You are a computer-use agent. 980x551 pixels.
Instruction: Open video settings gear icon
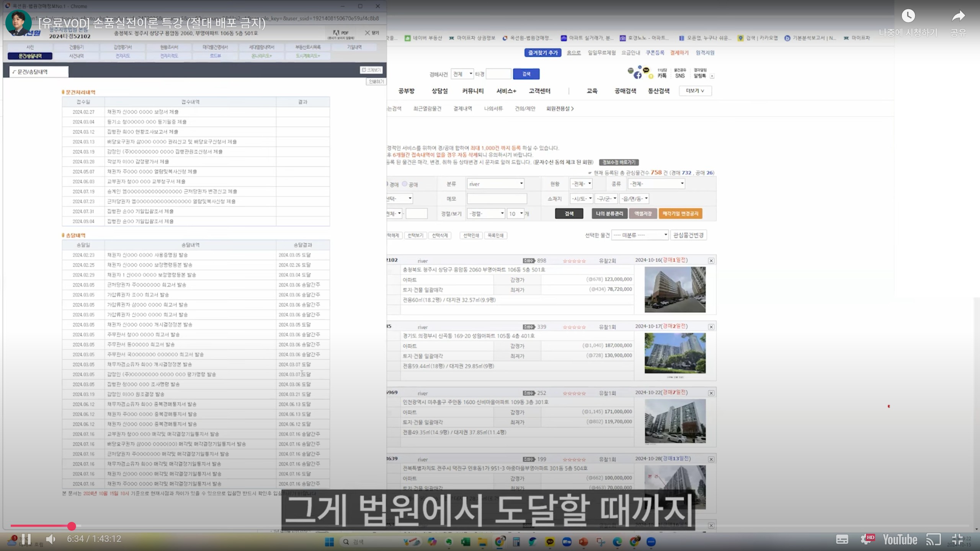(866, 540)
